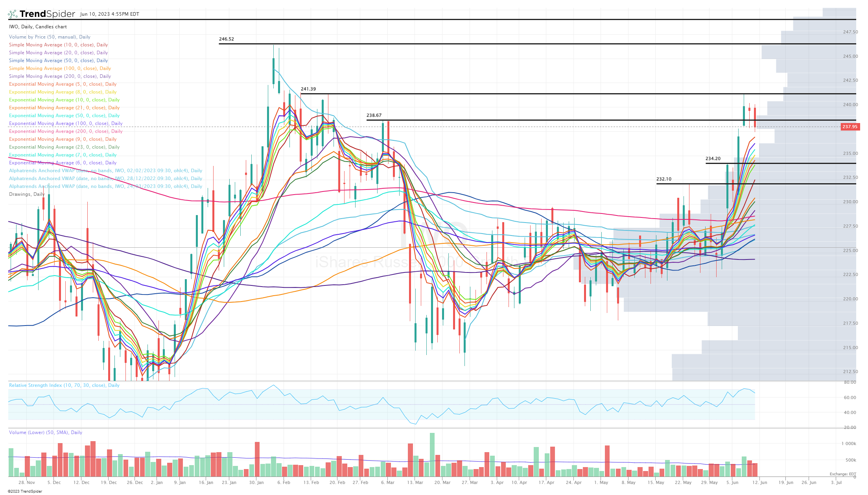Click the red 237.95 current price tag
The image size is (868, 495).
(850, 127)
